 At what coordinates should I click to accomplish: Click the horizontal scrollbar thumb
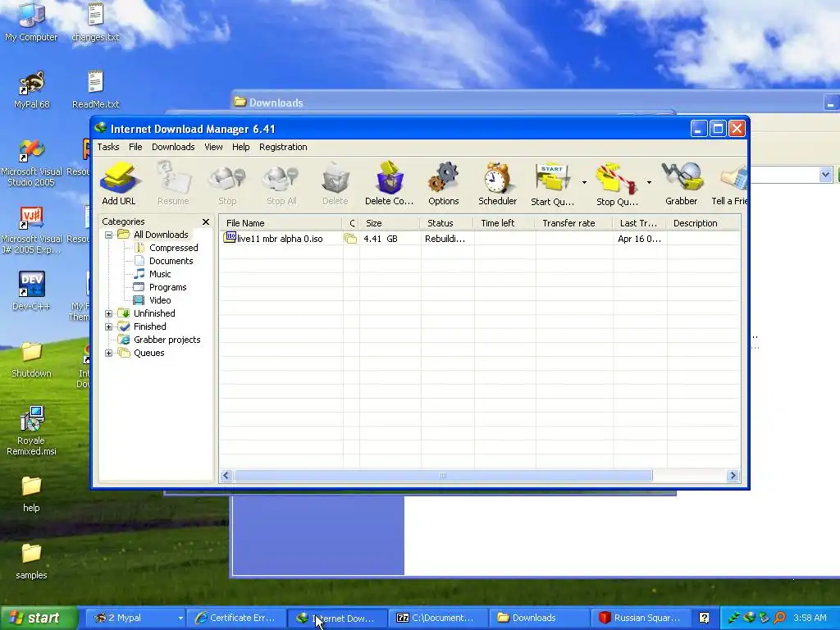443,476
